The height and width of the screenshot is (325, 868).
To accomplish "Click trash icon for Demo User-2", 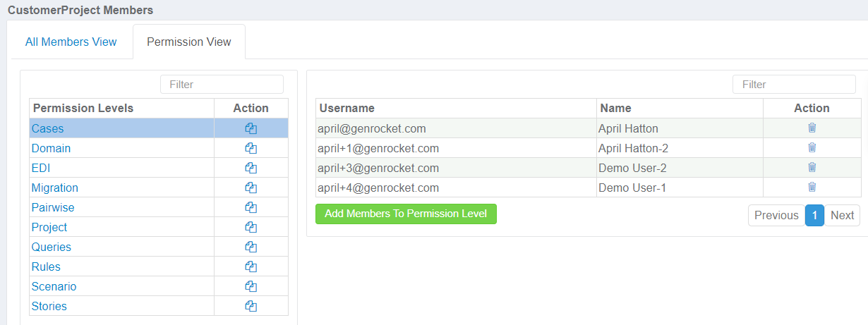I will 812,167.
